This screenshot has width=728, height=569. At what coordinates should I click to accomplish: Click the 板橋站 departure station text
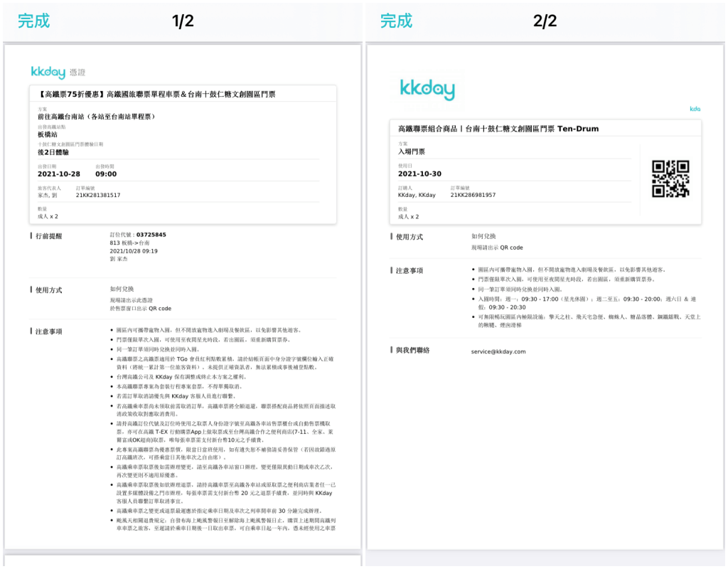click(x=48, y=134)
